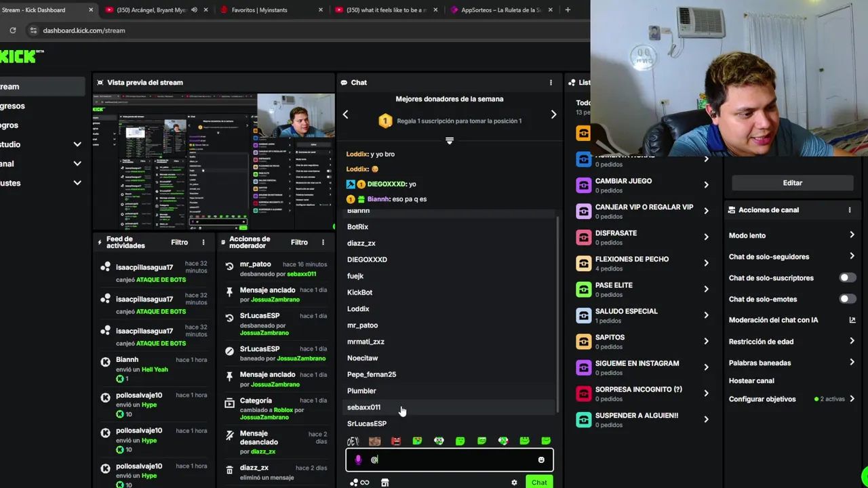Open the emoji picker in chat box
Screen dimensions: 868x488
[x=541, y=460]
